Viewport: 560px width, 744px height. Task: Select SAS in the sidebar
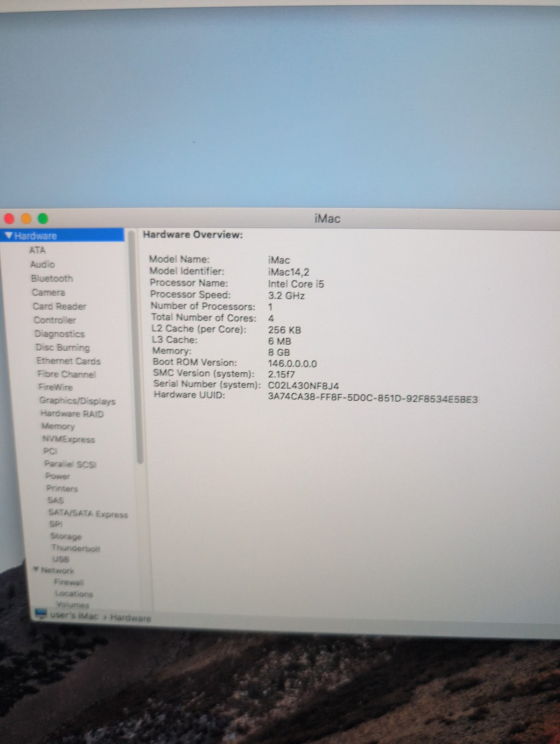point(56,500)
